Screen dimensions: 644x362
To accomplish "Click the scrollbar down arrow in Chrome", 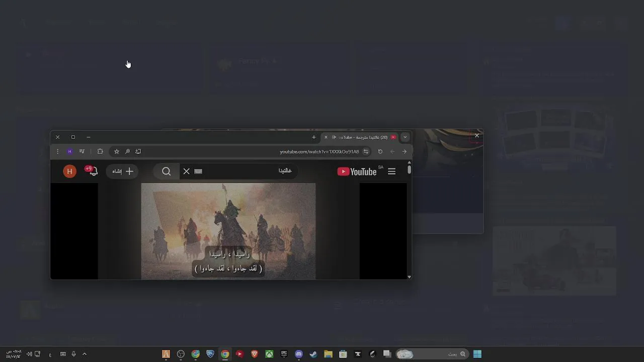I will point(409,277).
